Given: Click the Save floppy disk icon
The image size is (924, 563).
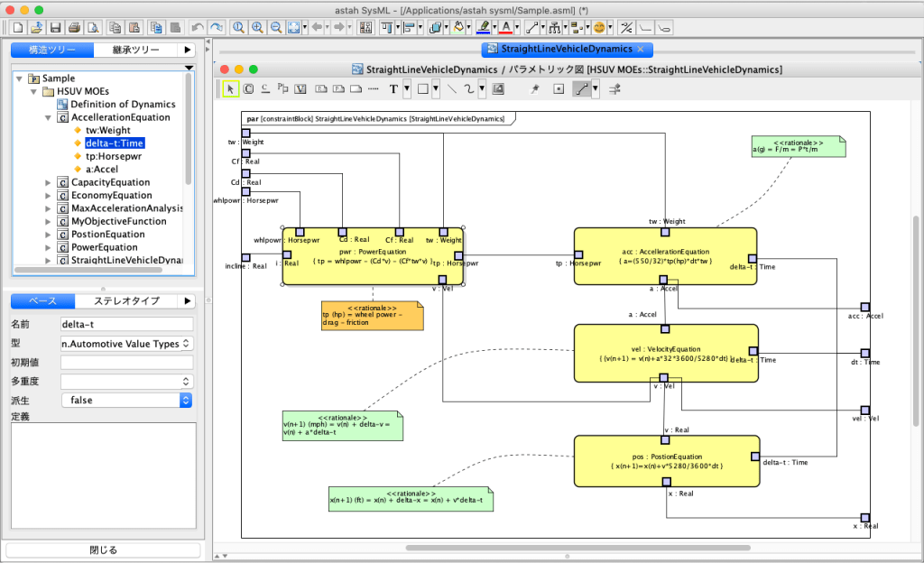Looking at the screenshot, I should pos(56,28).
